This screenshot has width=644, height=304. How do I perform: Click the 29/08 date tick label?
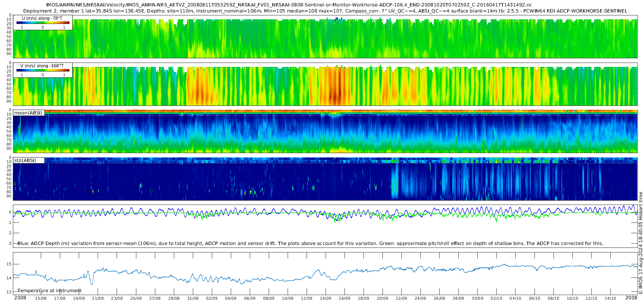click(174, 298)
